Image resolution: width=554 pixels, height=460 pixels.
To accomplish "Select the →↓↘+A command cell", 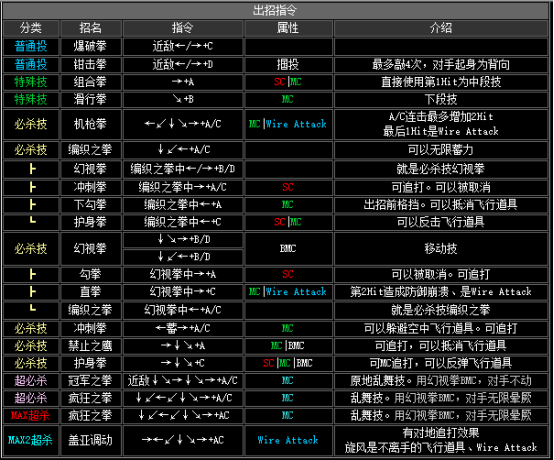I will coord(183,346).
